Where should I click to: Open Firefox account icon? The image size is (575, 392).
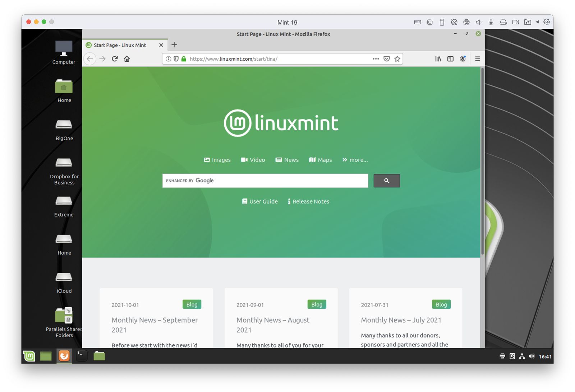click(463, 59)
